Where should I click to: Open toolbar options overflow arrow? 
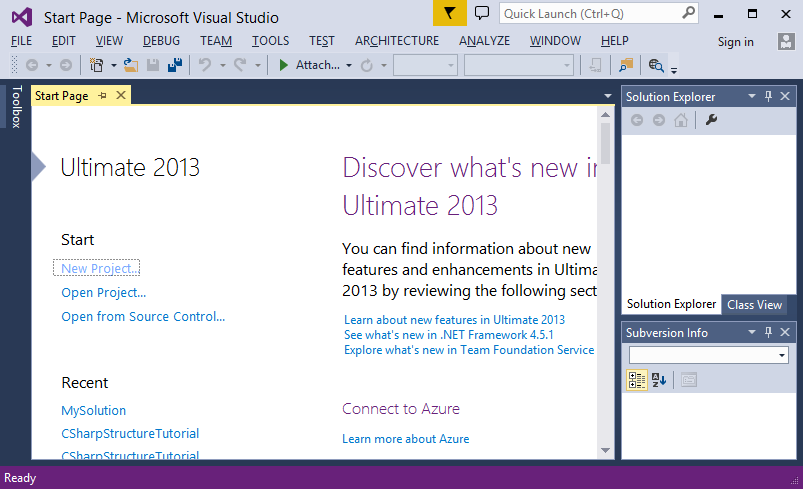pos(674,70)
